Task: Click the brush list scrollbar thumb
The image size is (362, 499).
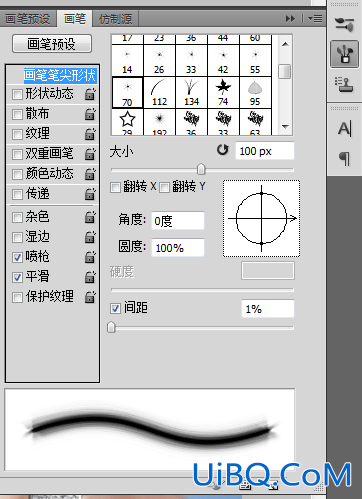Action: point(285,71)
